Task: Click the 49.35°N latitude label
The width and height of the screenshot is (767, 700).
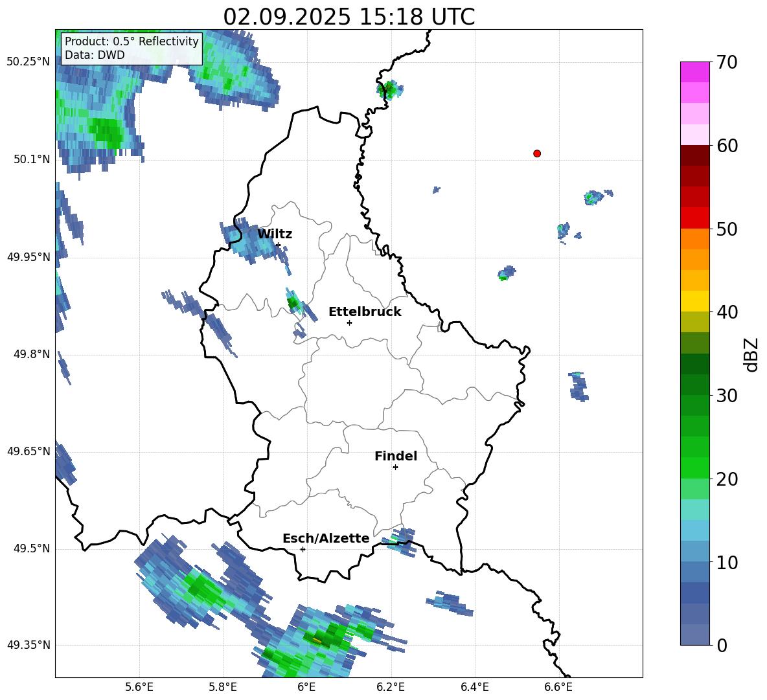Action: coord(29,645)
